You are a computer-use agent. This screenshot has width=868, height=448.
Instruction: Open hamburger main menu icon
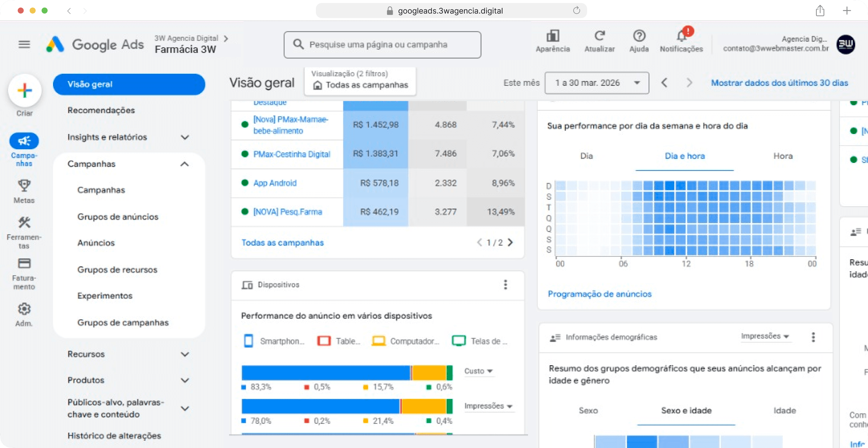[24, 45]
